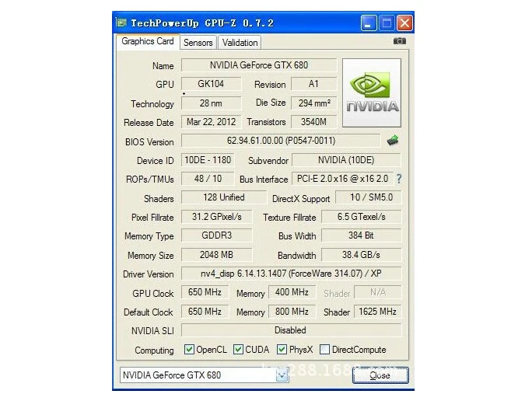This screenshot has width=532, height=401.
Task: Click the Default Clock Memory 800 MHz
Action: (292, 312)
